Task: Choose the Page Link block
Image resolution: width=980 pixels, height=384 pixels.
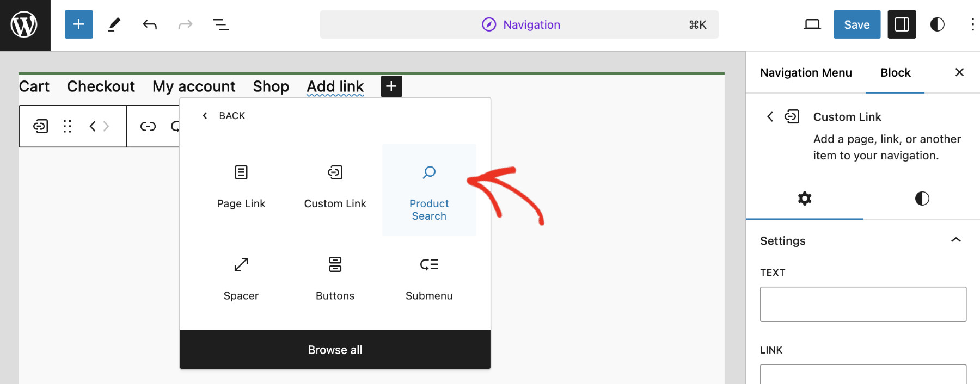Action: 241,190
